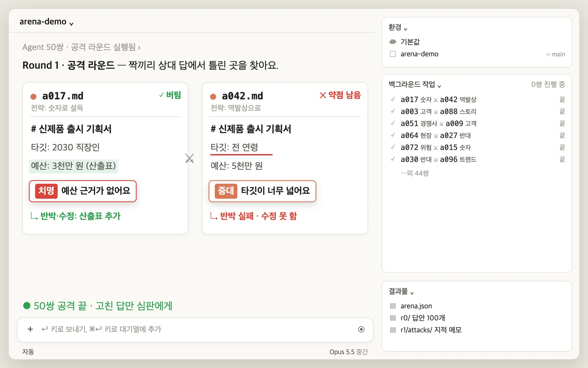Image resolution: width=588 pixels, height=368 pixels.
Task: Collapse the 백그라운드 작업 section chevron
Action: click(x=439, y=86)
